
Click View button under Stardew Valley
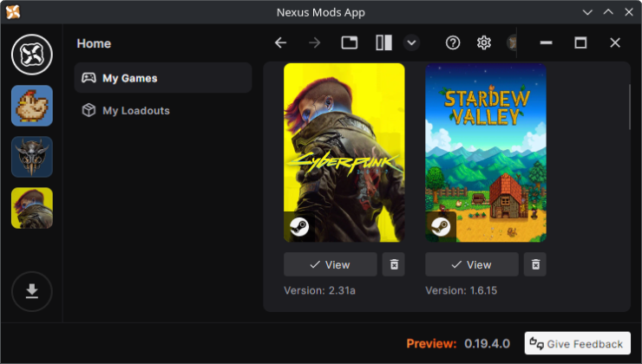click(472, 264)
